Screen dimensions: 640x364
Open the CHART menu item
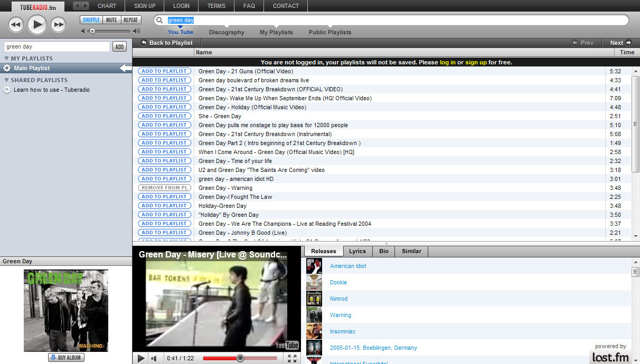[107, 6]
